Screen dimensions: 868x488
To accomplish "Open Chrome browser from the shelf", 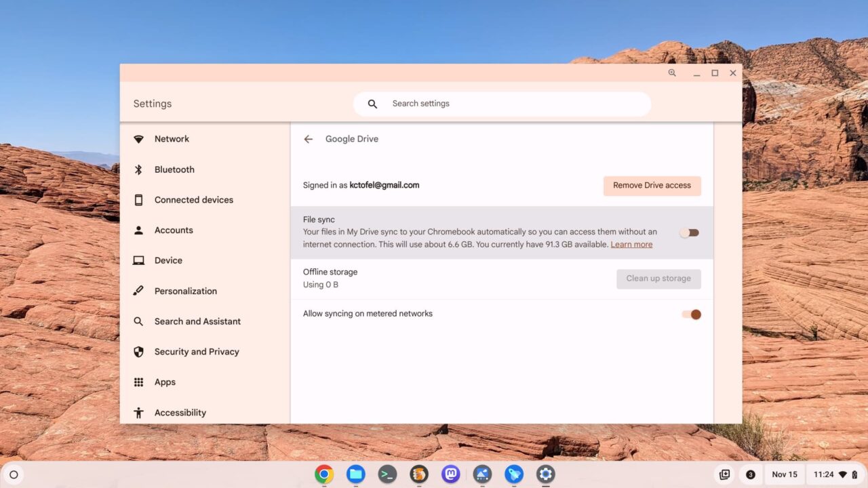I will click(x=324, y=474).
